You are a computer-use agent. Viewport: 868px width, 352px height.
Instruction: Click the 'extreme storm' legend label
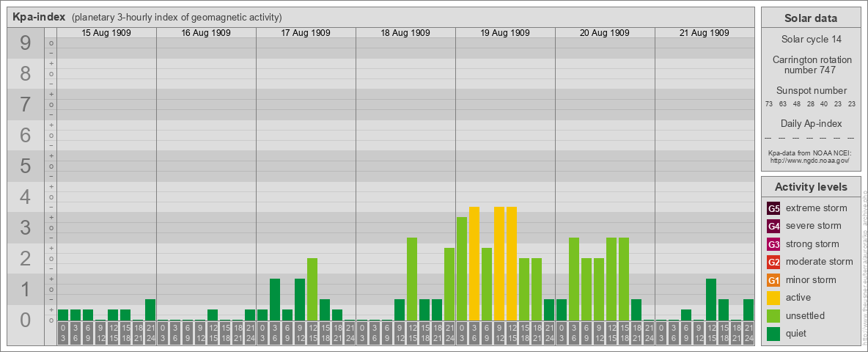(817, 208)
